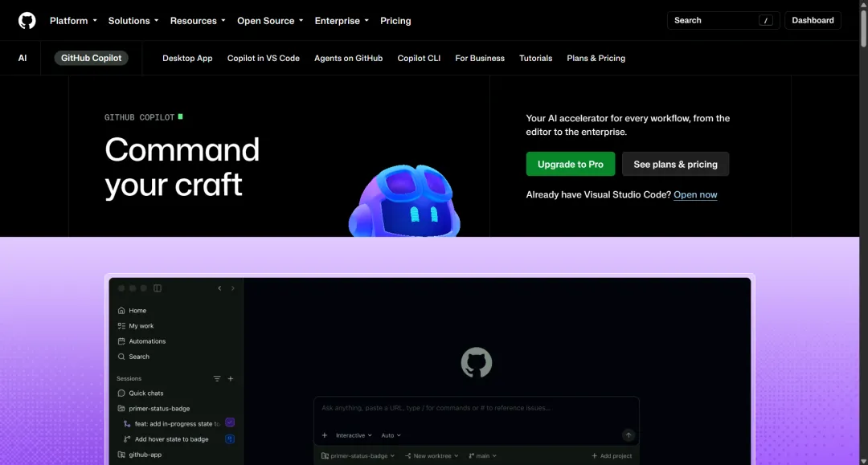Open the primer-status-badge project dropdown
The width and height of the screenshot is (868, 465).
(x=358, y=455)
